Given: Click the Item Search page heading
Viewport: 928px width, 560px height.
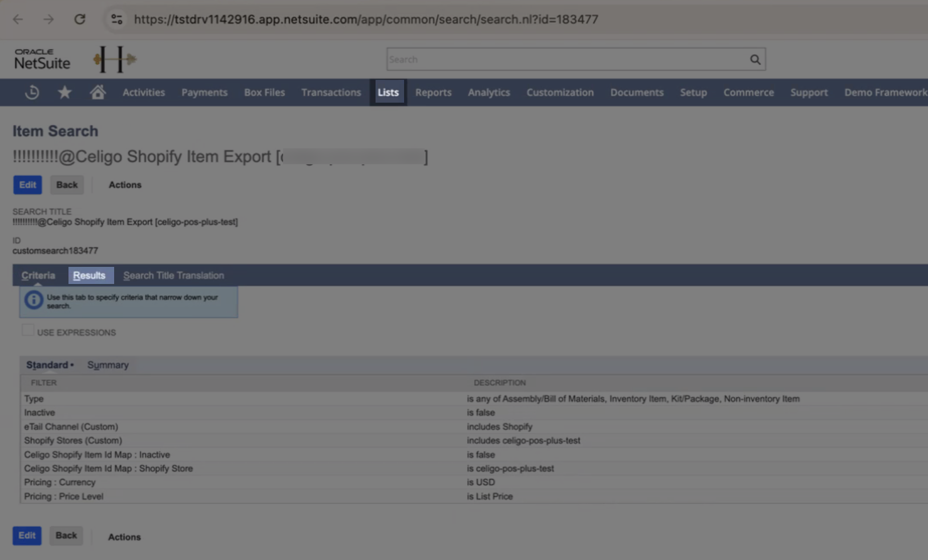Looking at the screenshot, I should (x=55, y=131).
